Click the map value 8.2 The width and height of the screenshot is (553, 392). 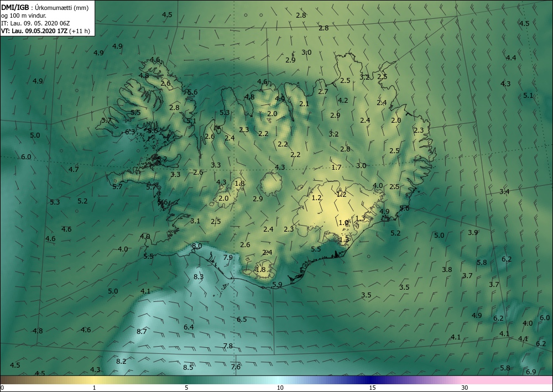click(121, 362)
